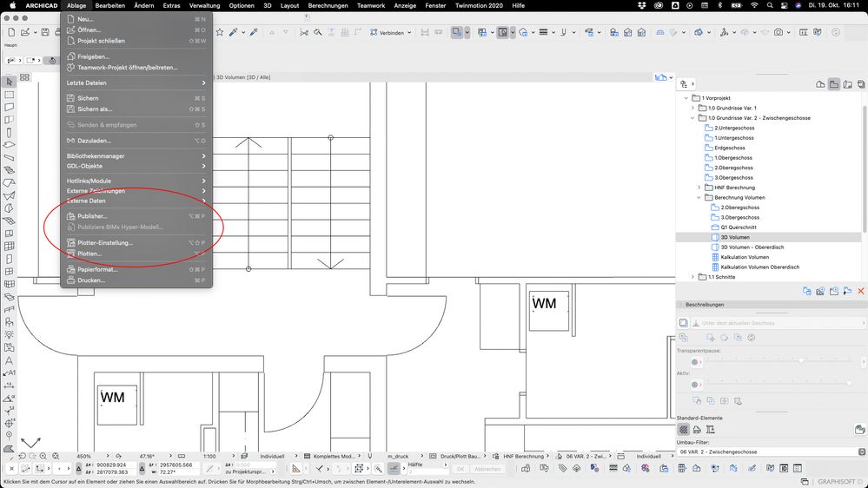The height and width of the screenshot is (488, 868).
Task: Collapse the '1 Vorprojekt' folder
Action: click(x=686, y=98)
